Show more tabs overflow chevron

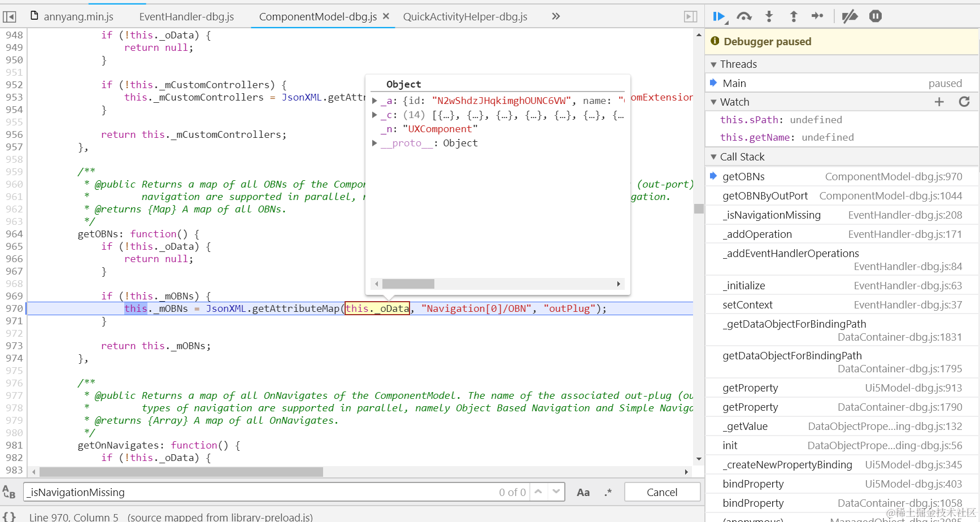[x=556, y=16]
